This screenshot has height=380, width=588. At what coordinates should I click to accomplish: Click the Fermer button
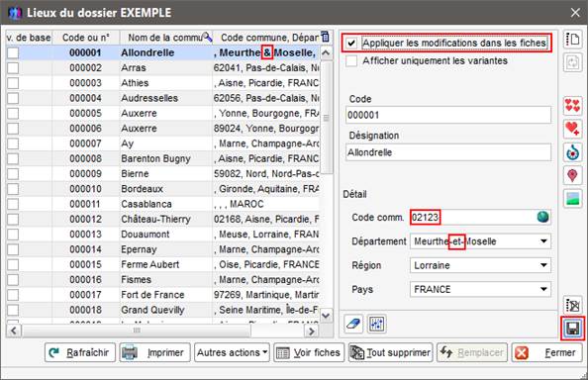pyautogui.click(x=546, y=352)
